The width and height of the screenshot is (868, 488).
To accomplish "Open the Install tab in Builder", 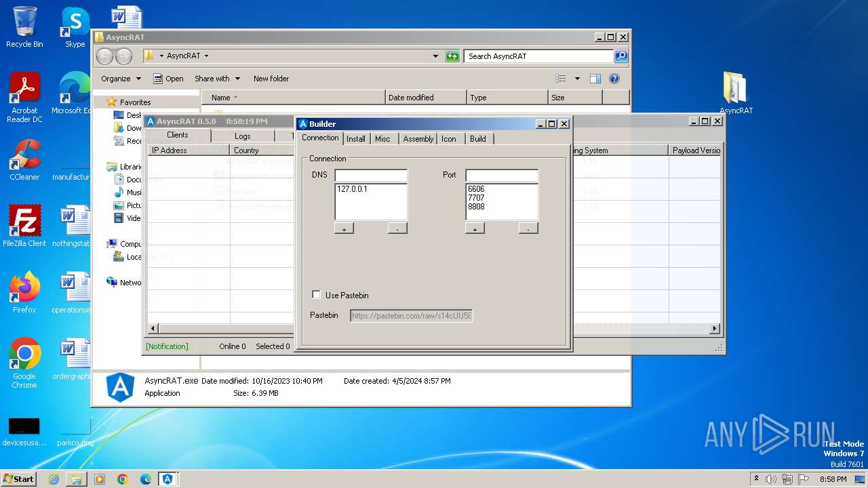I will 355,138.
